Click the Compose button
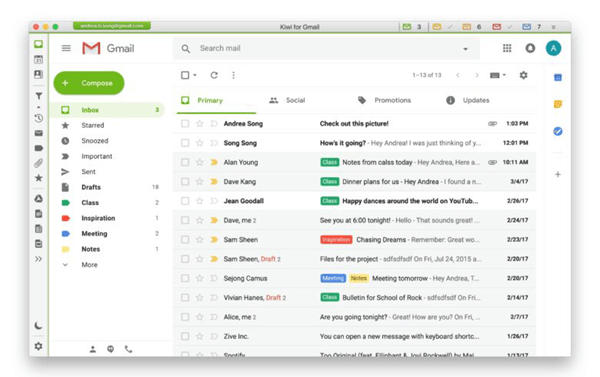600x377 pixels. pos(89,83)
